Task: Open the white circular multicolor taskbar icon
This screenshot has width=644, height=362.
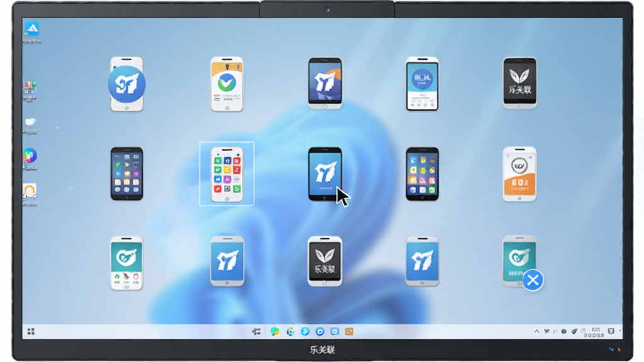Action: 291,332
